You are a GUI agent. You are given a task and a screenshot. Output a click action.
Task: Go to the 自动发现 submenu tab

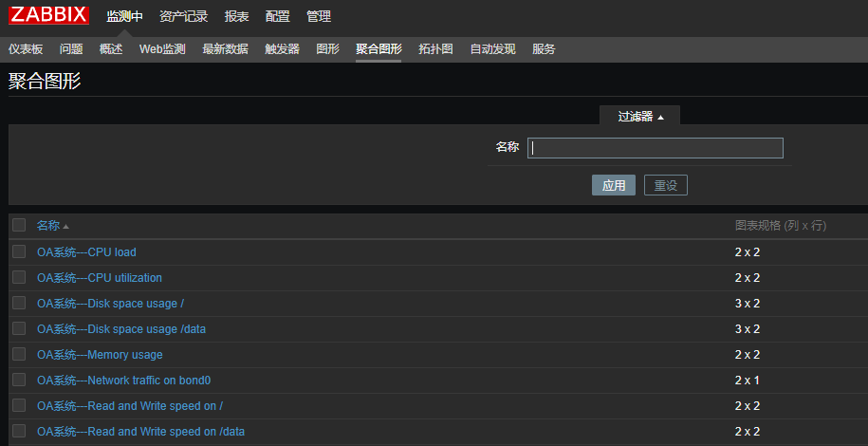click(492, 49)
